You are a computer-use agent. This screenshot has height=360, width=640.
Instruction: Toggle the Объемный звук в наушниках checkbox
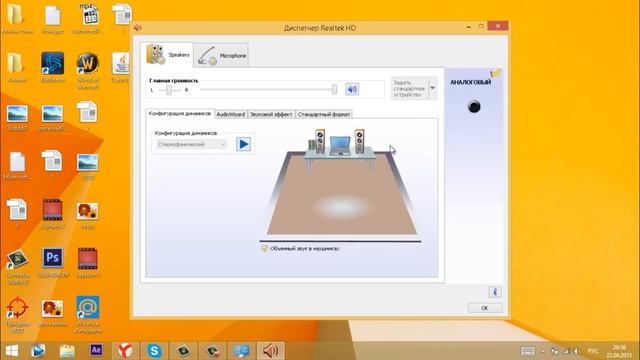[x=264, y=248]
